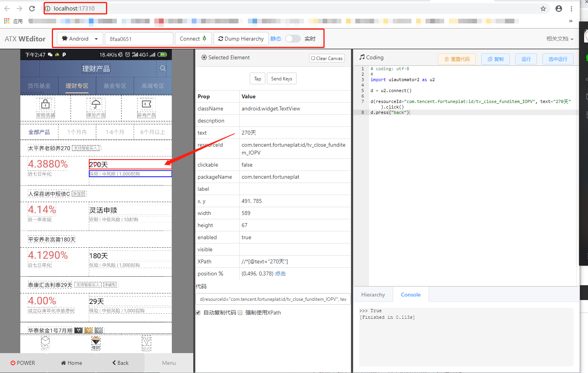Click the 应用 apps grid icon
Image resolution: width=588 pixels, height=373 pixels.
tap(7, 21)
